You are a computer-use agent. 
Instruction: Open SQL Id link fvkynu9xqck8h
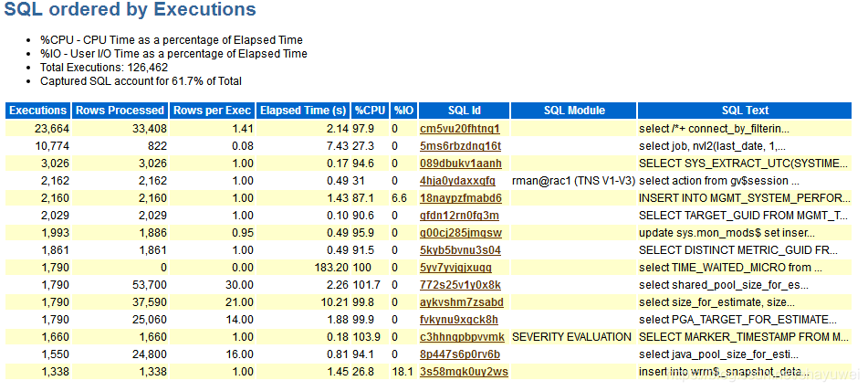coord(459,320)
